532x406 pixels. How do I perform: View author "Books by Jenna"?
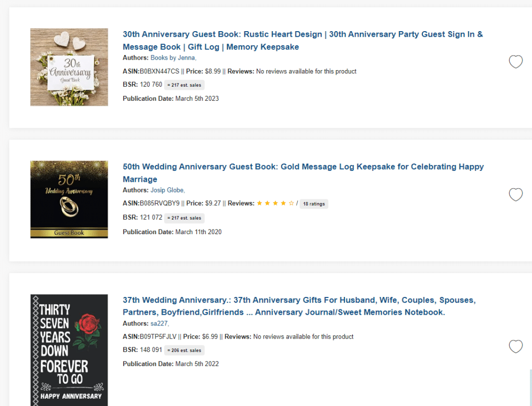172,58
